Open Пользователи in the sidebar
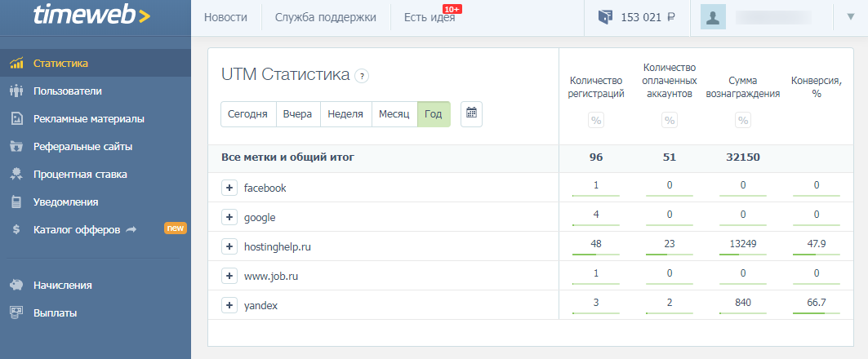This screenshot has height=359, width=868. 68,91
